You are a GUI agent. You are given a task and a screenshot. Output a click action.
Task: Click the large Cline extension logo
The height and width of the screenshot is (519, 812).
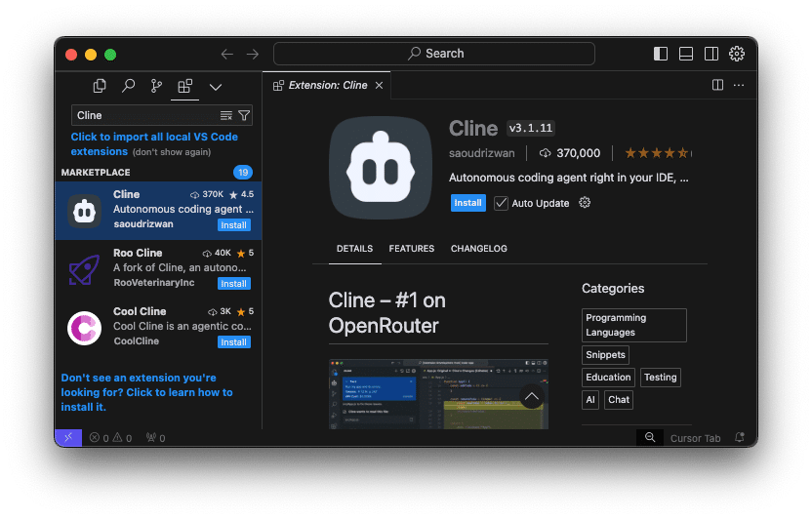coord(381,168)
